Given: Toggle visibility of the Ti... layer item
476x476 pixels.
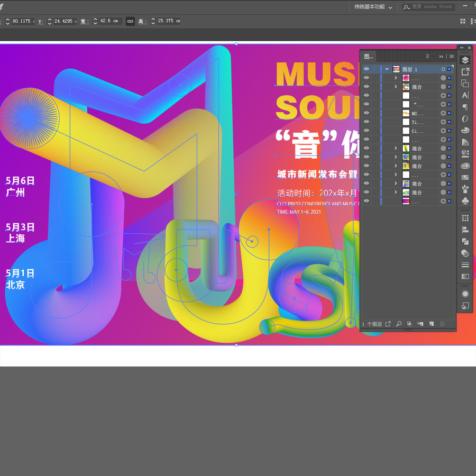Looking at the screenshot, I should tap(367, 122).
